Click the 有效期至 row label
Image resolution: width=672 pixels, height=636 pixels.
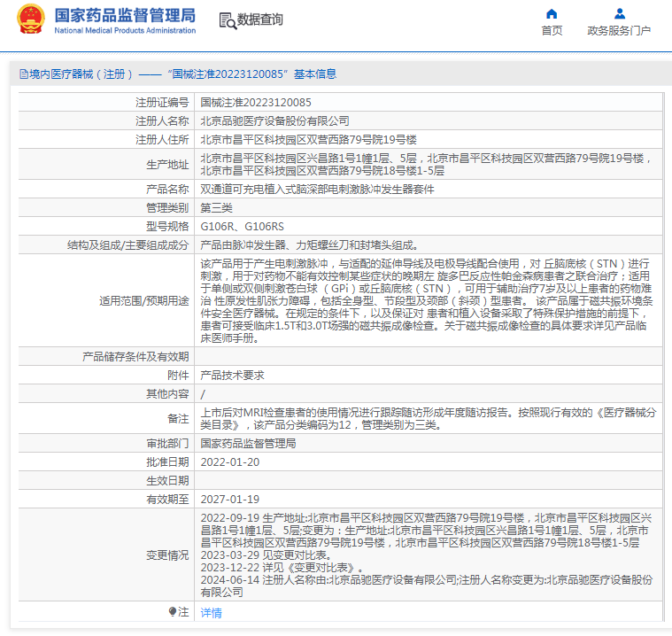167,500
